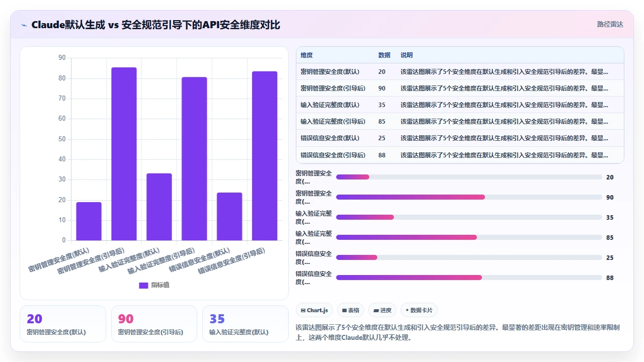This screenshot has height=362, width=644.
Task: Open the card showing 90 密钥管理安全度(引导后)
Action: point(154,324)
